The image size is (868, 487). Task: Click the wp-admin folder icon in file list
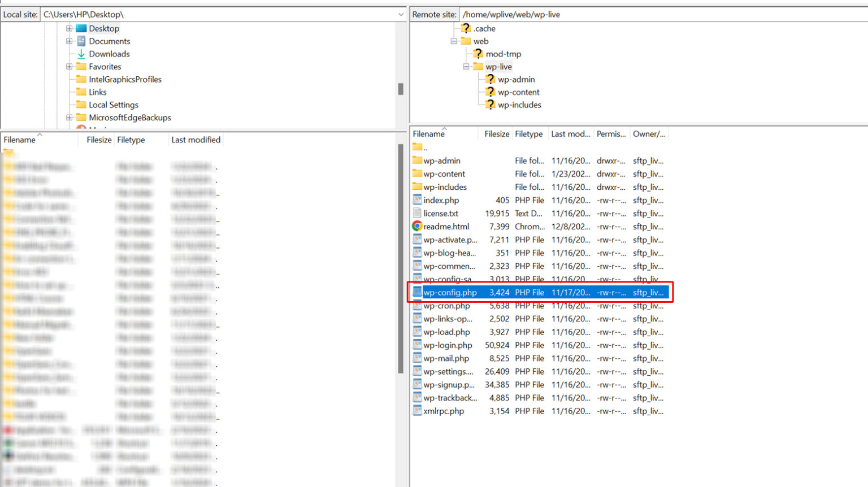pyautogui.click(x=418, y=160)
